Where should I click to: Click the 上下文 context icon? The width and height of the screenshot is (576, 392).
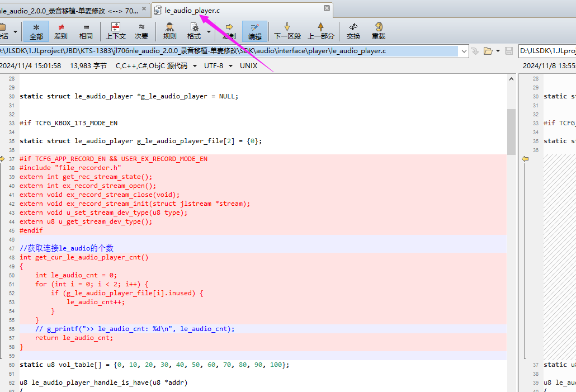116,31
